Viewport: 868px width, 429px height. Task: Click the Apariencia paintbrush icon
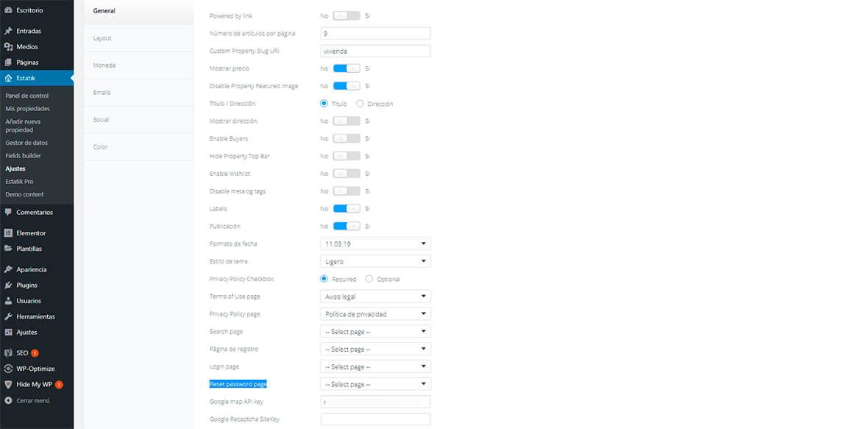pos(8,269)
